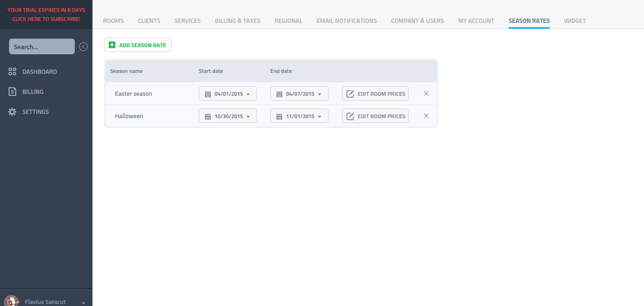644x306 pixels.
Task: Click the user avatar photo of Flavius
Action: click(11, 301)
